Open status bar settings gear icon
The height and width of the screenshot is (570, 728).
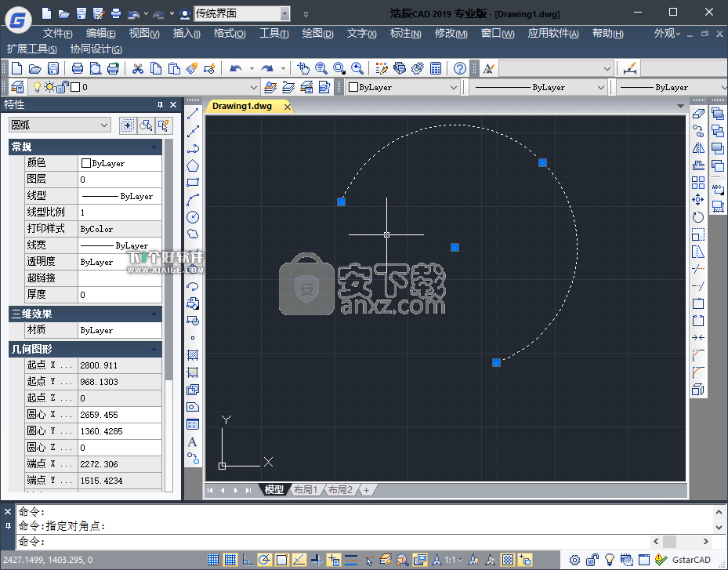coord(574,560)
